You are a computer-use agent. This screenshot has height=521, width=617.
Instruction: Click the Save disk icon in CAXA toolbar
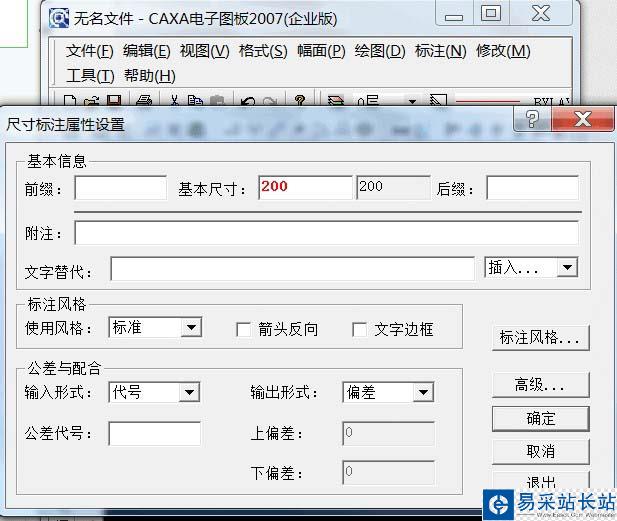click(x=114, y=101)
